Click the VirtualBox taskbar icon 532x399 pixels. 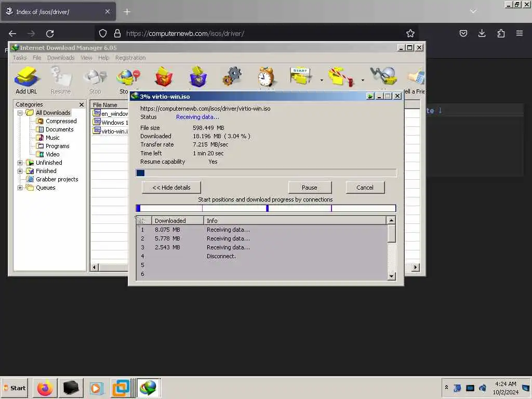121,388
